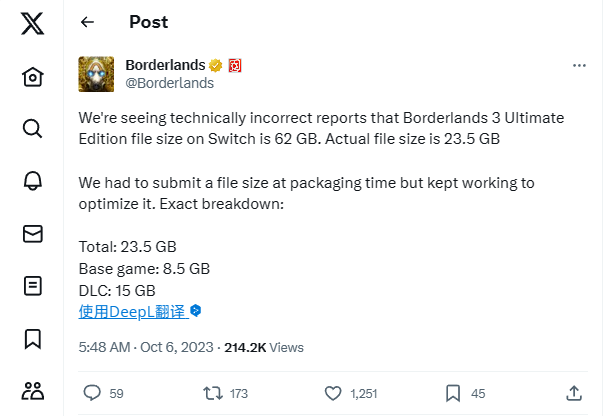
Task: Open Bookmarks in sidebar
Action: [x=32, y=338]
